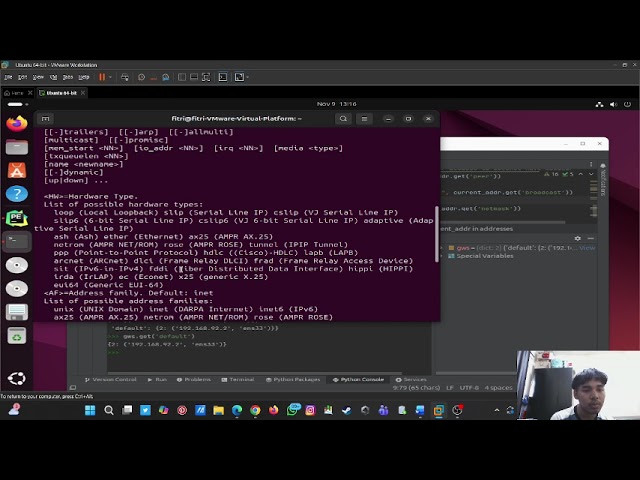Screen dimensions: 640x480
Task: Open the Ubuntu power menu icon
Action: point(627,104)
